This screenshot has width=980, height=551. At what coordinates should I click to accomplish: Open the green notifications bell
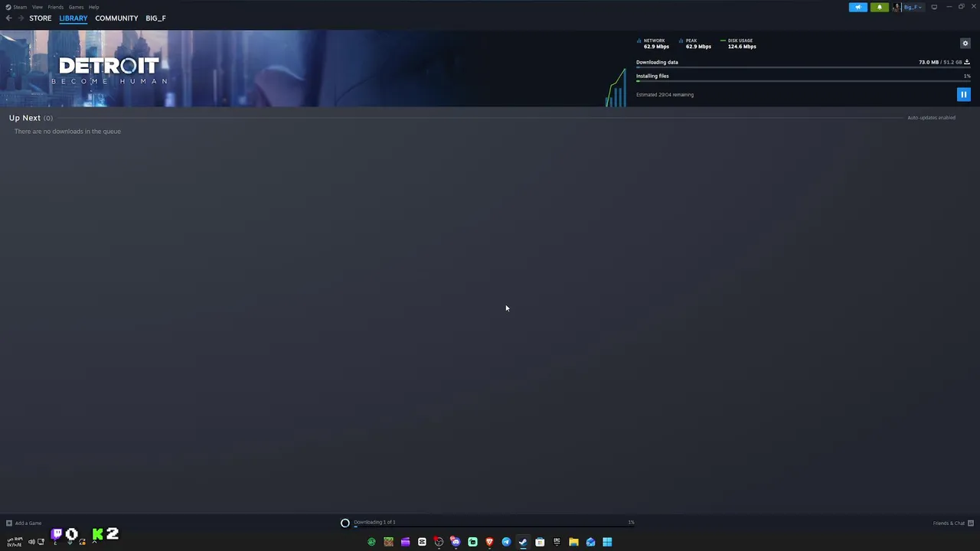(x=880, y=7)
